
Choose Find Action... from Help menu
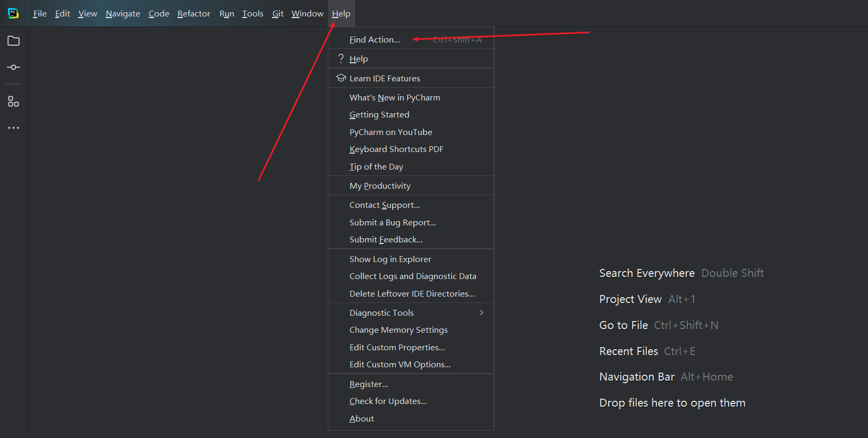tap(411, 39)
